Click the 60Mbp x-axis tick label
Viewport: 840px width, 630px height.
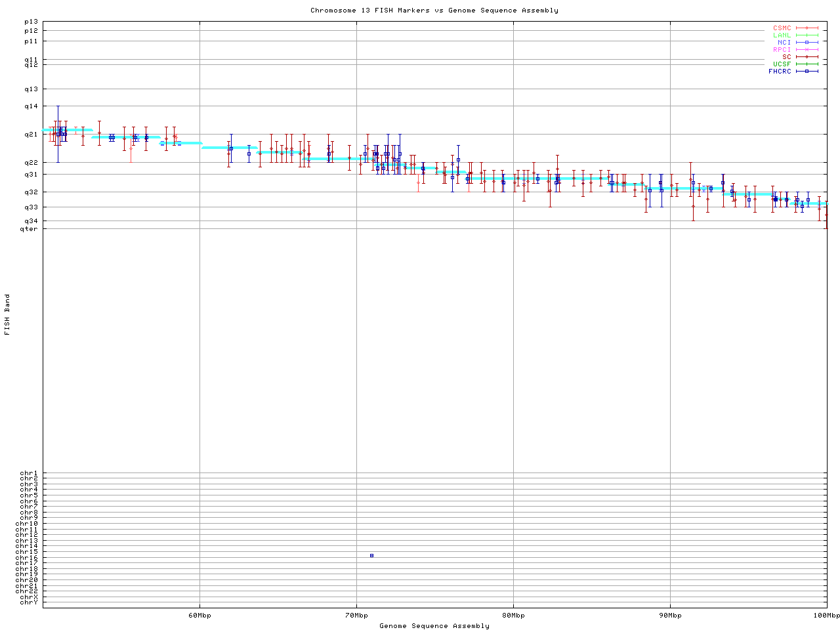199,616
